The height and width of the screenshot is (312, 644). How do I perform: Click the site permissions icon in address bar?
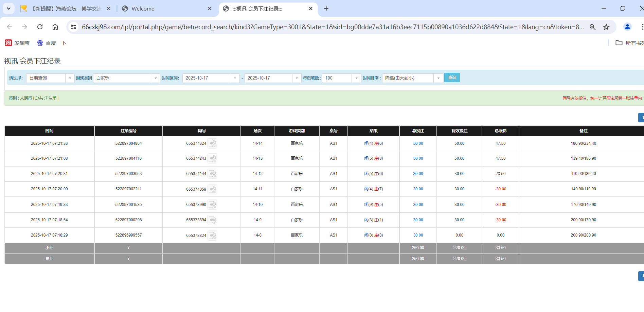point(73,27)
